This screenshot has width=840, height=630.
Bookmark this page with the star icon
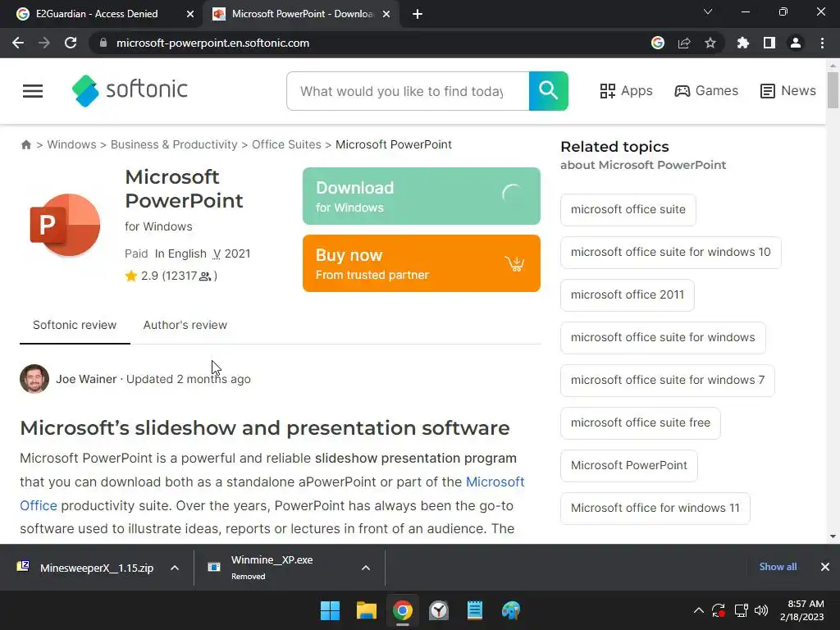[x=710, y=43]
